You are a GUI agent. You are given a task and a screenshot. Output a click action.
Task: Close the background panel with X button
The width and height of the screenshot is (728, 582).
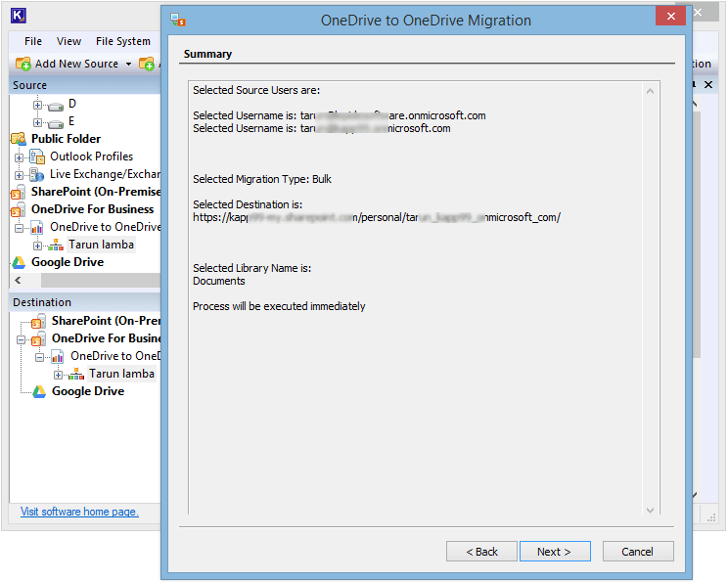[708, 85]
